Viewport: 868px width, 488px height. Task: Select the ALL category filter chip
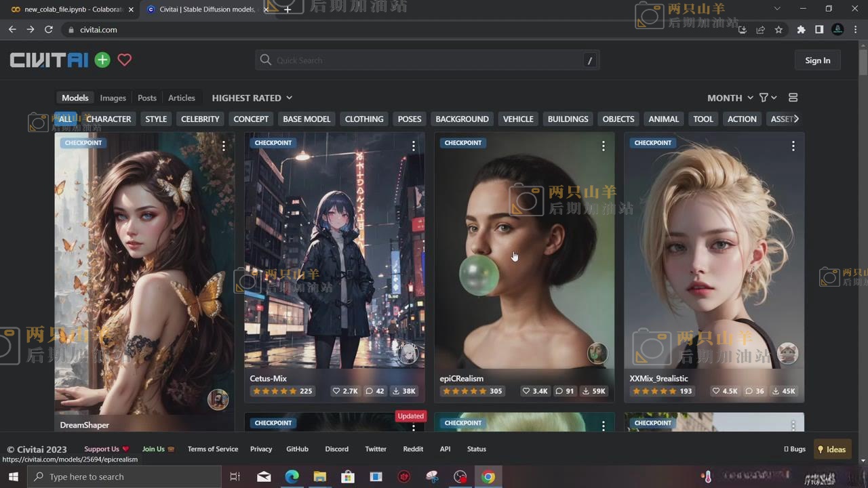tap(65, 119)
